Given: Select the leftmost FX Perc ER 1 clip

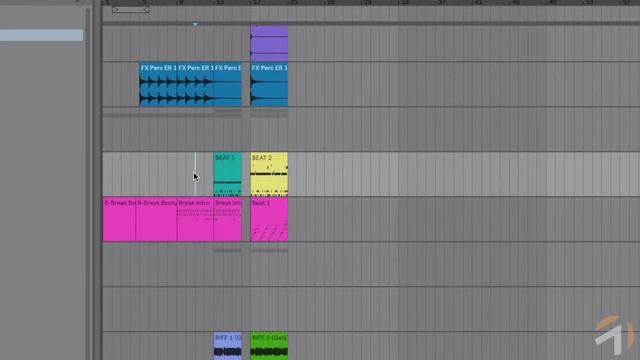Looking at the screenshot, I should point(158,85).
